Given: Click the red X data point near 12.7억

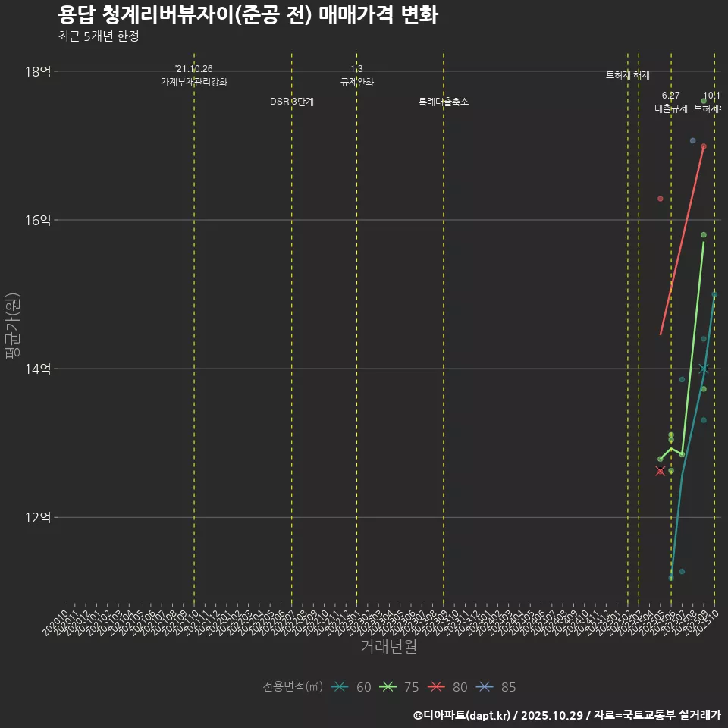Looking at the screenshot, I should pos(661,470).
